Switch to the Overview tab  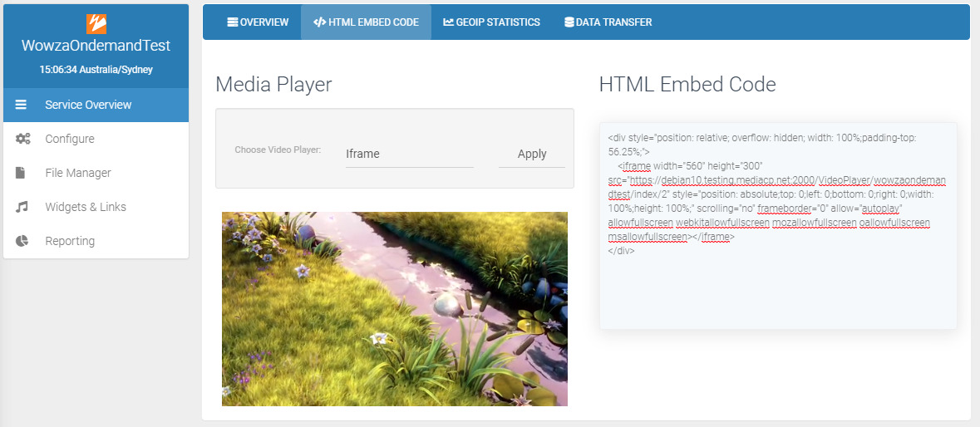point(259,22)
